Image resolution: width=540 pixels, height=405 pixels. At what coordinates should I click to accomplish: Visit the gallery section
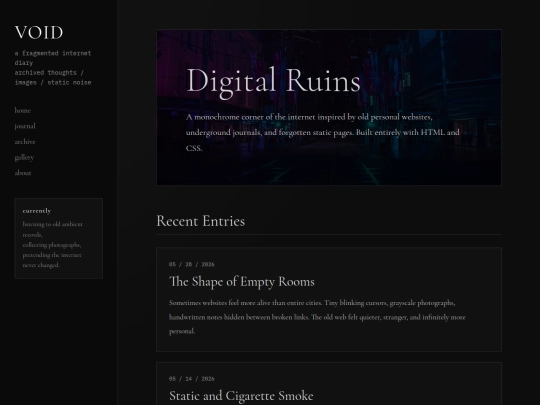(x=24, y=157)
